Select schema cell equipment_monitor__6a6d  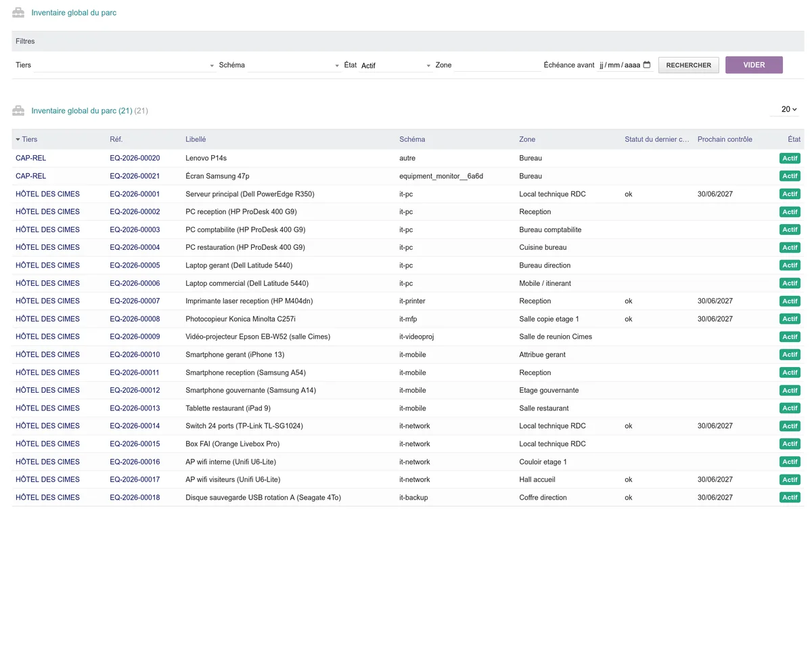[x=441, y=176]
